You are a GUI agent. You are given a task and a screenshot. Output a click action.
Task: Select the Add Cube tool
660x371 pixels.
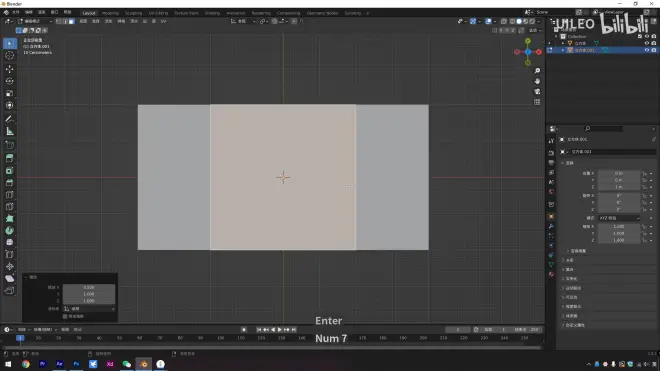click(10, 145)
